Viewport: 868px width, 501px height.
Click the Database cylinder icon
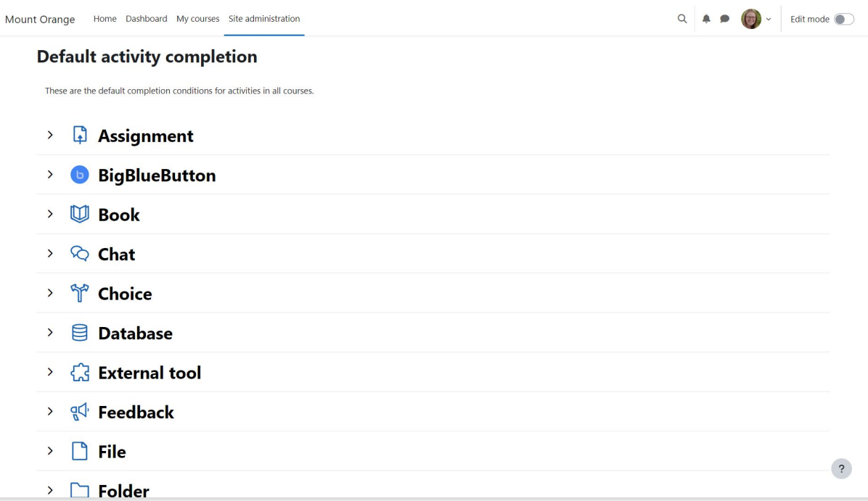(80, 332)
